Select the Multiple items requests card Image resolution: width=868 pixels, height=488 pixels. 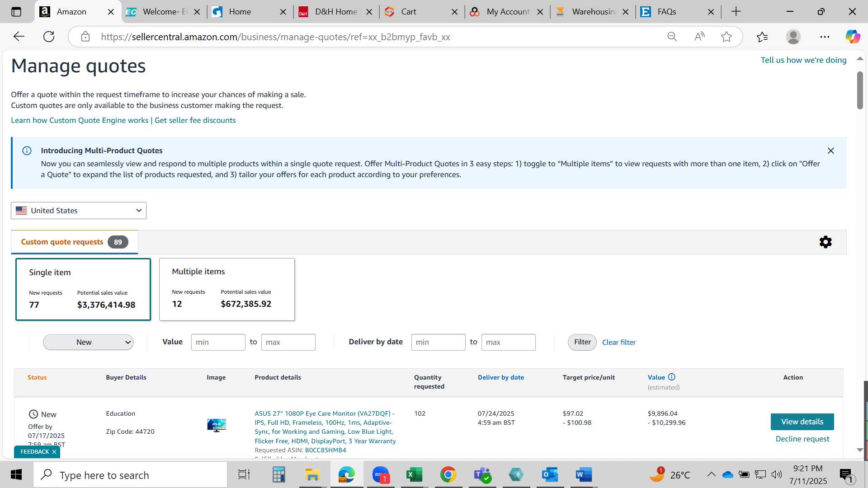(x=227, y=289)
